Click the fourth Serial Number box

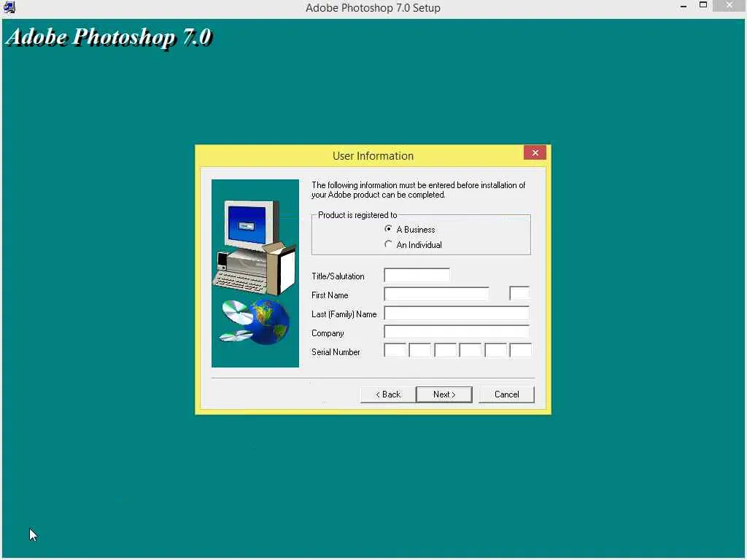click(471, 350)
